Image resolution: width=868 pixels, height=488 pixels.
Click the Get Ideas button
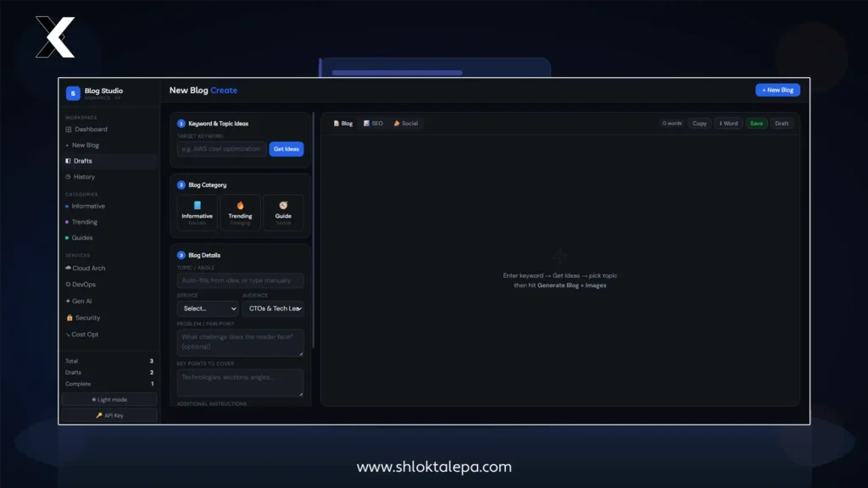coord(287,149)
